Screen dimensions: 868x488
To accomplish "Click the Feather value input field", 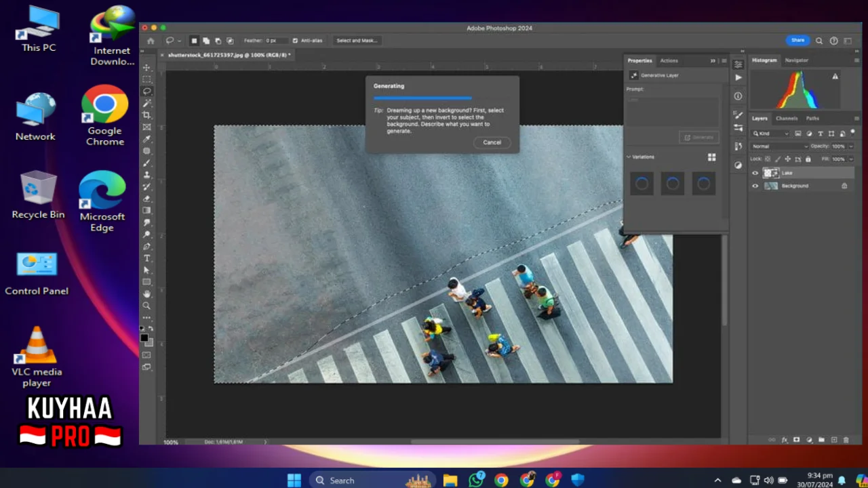I will pyautogui.click(x=275, y=41).
